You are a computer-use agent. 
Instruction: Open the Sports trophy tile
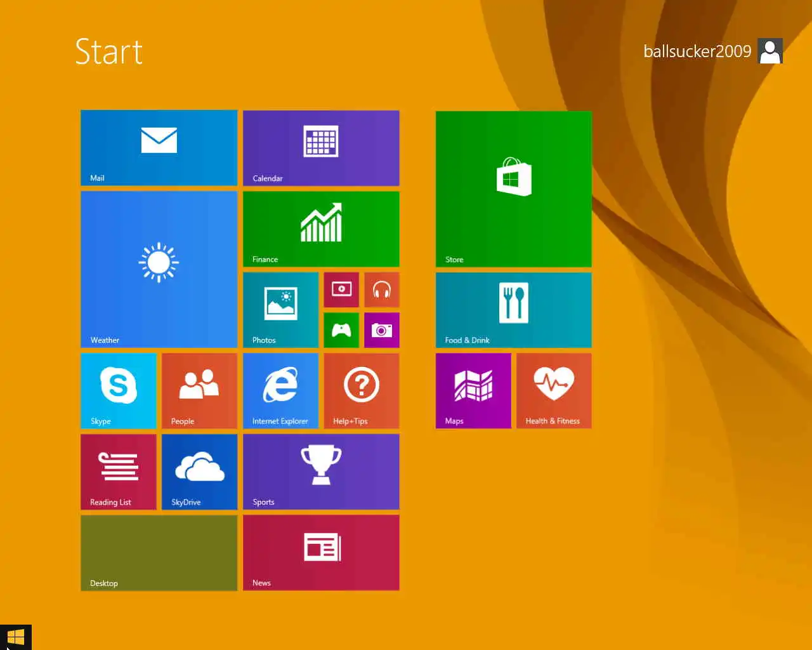321,472
